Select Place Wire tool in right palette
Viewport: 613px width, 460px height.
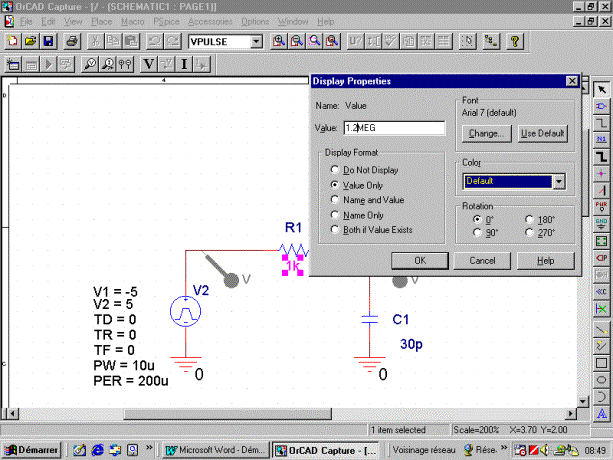(601, 124)
